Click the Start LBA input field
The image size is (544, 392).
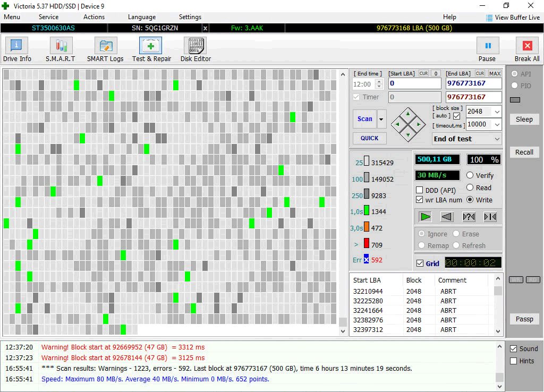tap(414, 83)
